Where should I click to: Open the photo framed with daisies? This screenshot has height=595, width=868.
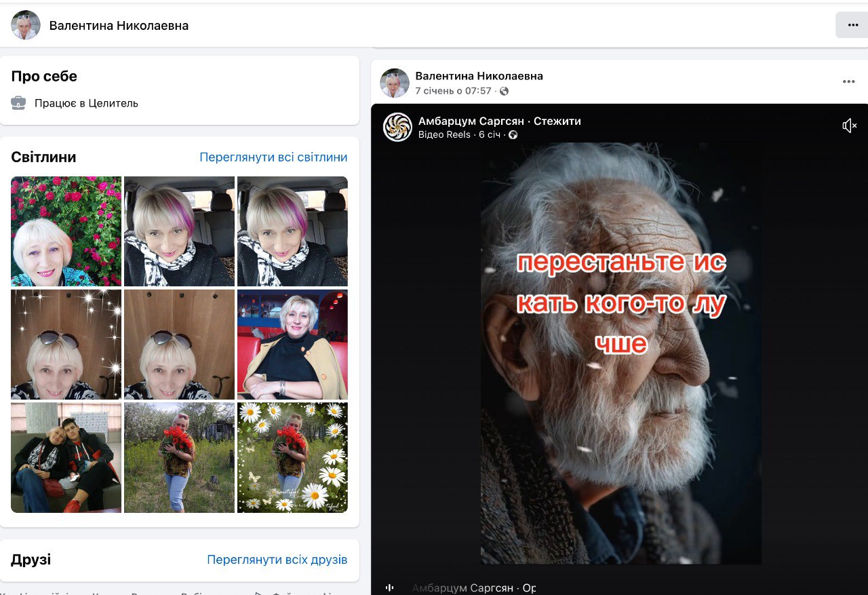pyautogui.click(x=292, y=457)
